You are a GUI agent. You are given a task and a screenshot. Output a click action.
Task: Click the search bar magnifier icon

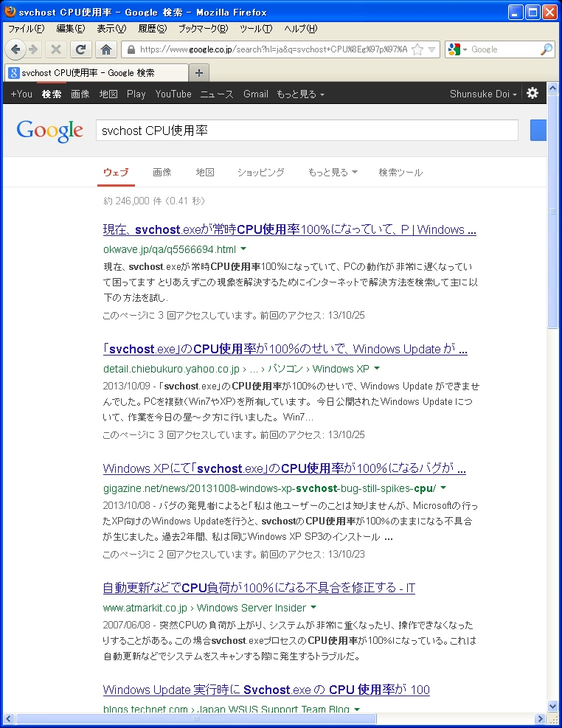click(x=547, y=49)
